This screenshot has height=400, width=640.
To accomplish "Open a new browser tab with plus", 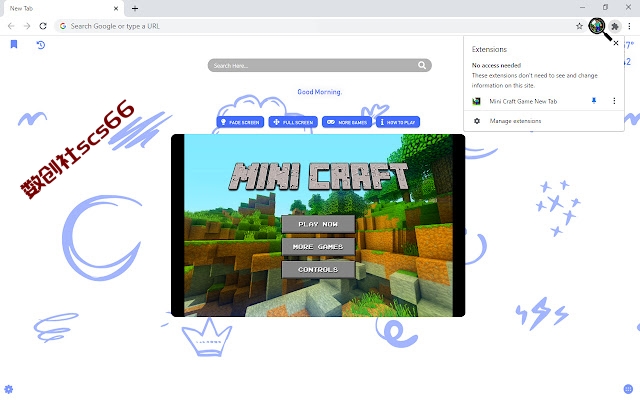I will (x=135, y=8).
